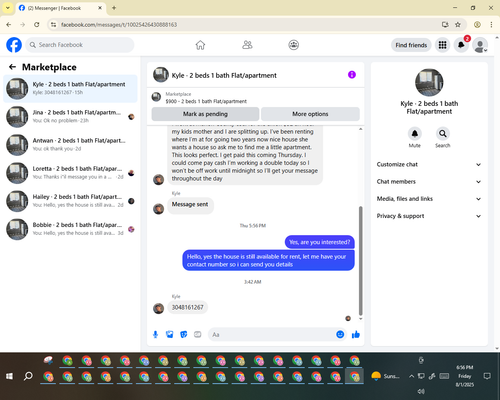This screenshot has height=400, width=500.
Task: Show hidden system tray icons
Action: point(411,376)
